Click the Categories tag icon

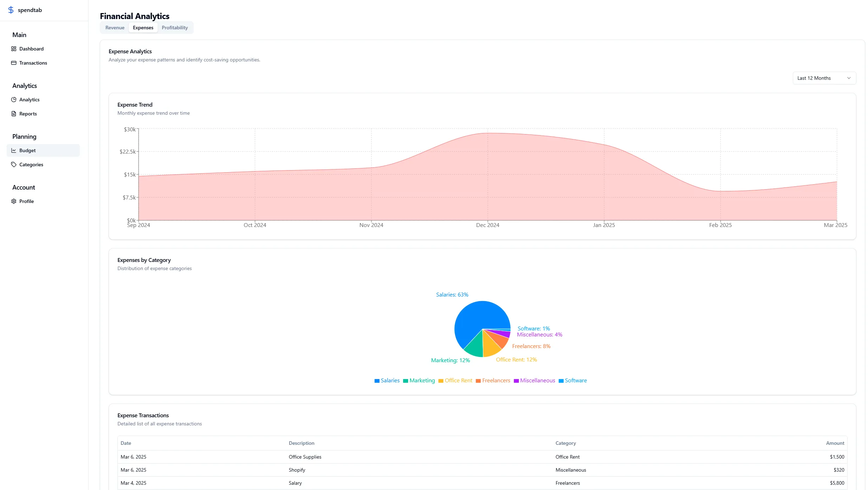[x=14, y=165]
